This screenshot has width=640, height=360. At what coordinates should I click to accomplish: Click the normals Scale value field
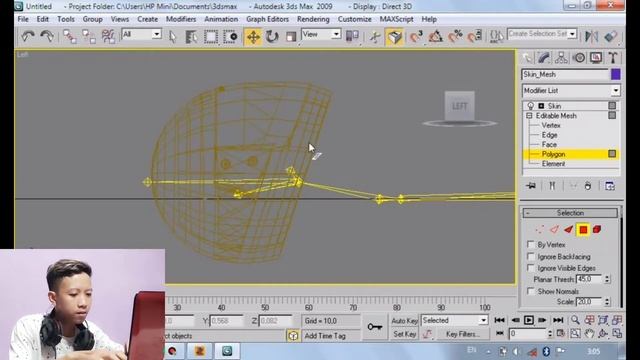coord(589,302)
